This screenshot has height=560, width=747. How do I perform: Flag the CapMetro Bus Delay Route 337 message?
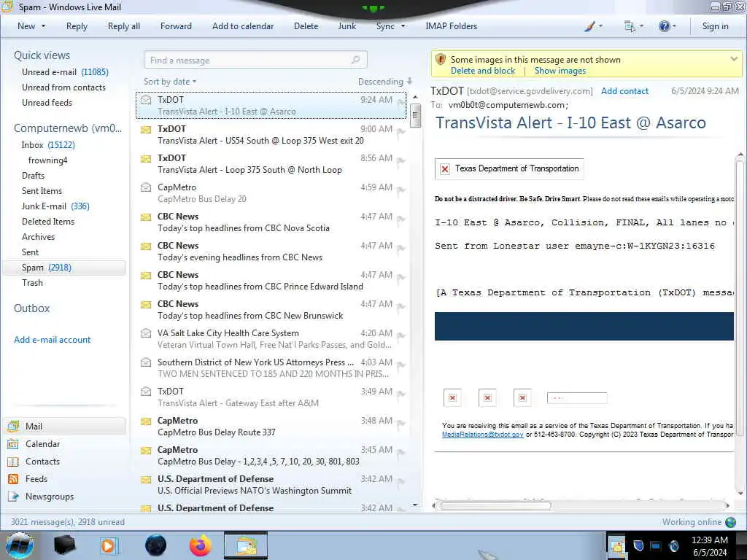pos(400,424)
